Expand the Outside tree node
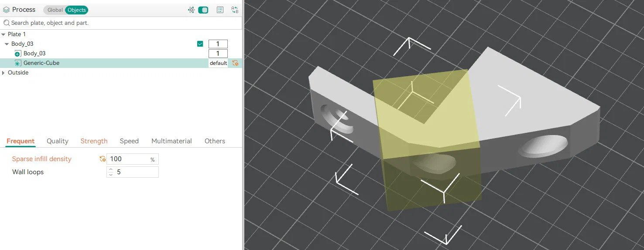Screen dimensions: 644x250 click(3, 73)
